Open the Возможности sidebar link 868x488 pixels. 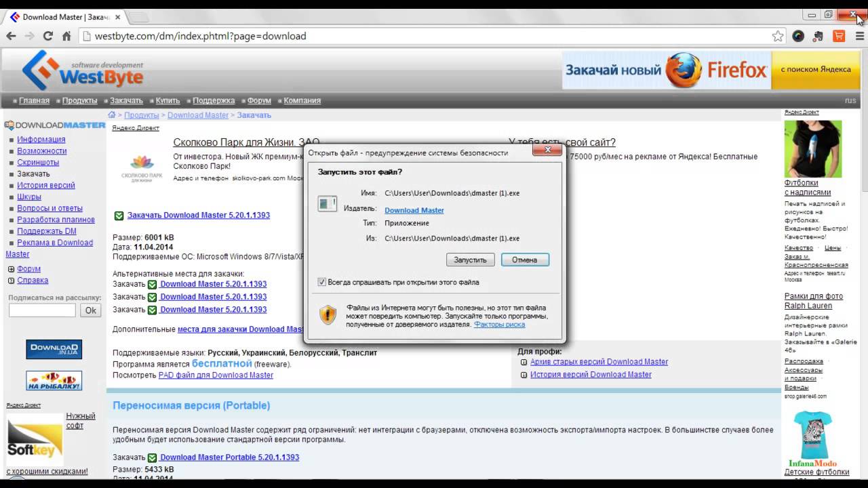[x=42, y=151]
